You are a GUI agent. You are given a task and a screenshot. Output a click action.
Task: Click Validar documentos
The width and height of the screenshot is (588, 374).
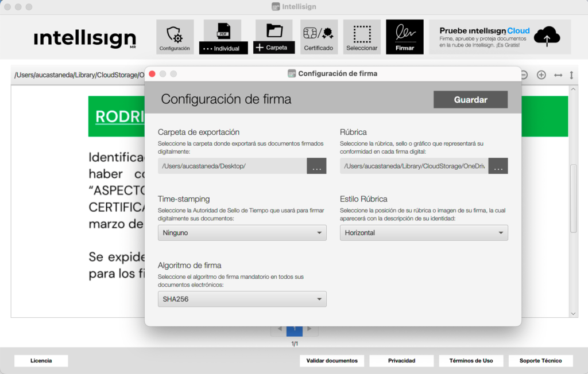point(332,360)
